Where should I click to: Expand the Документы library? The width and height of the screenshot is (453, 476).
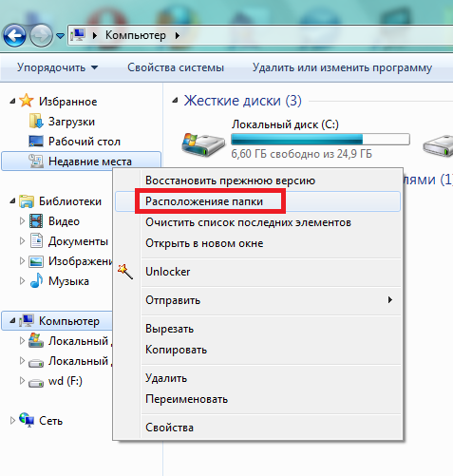point(22,241)
